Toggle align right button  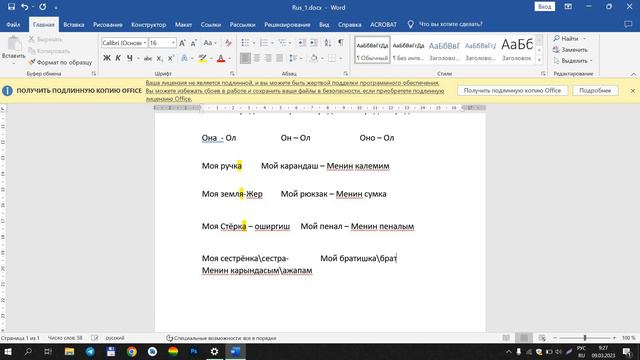coord(268,58)
